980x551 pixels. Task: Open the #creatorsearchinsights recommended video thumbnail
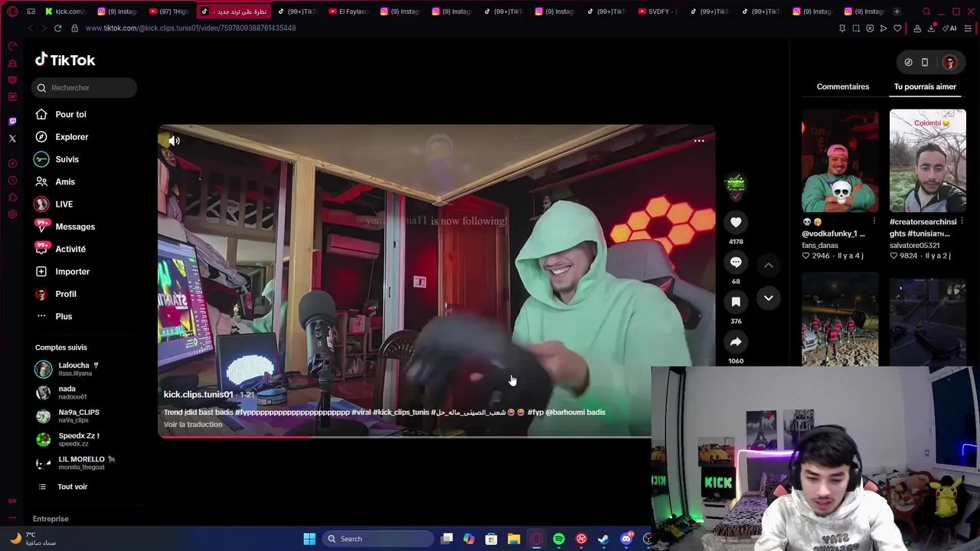point(928,161)
